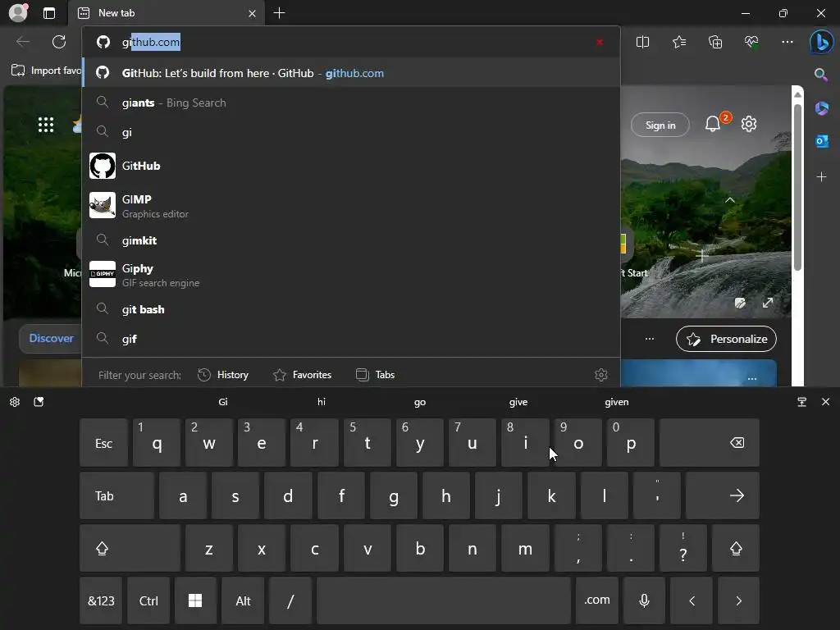This screenshot has width=840, height=630.
Task: Toggle split screen view
Action: [642, 42]
